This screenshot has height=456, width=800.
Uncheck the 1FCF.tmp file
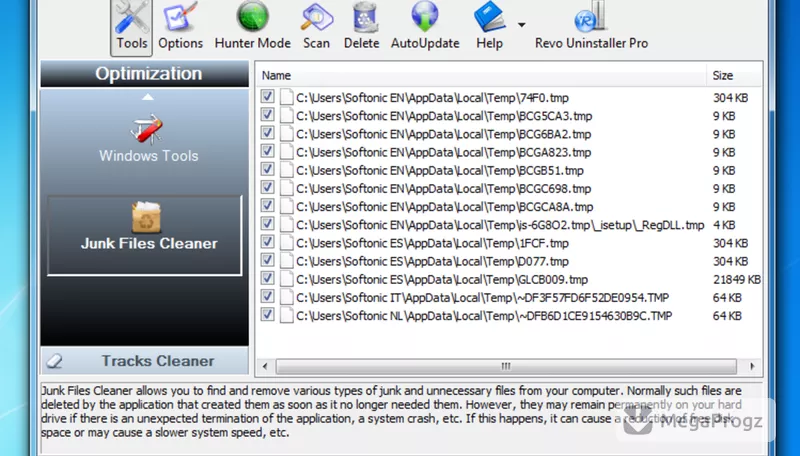[267, 242]
